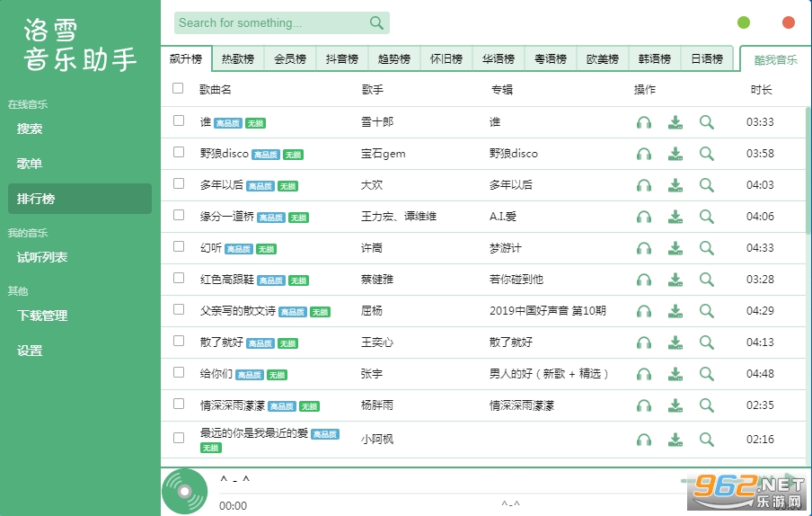Screen dimensions: 812x516
Task: Click the song list vertical scrollbar
Action: (808, 169)
